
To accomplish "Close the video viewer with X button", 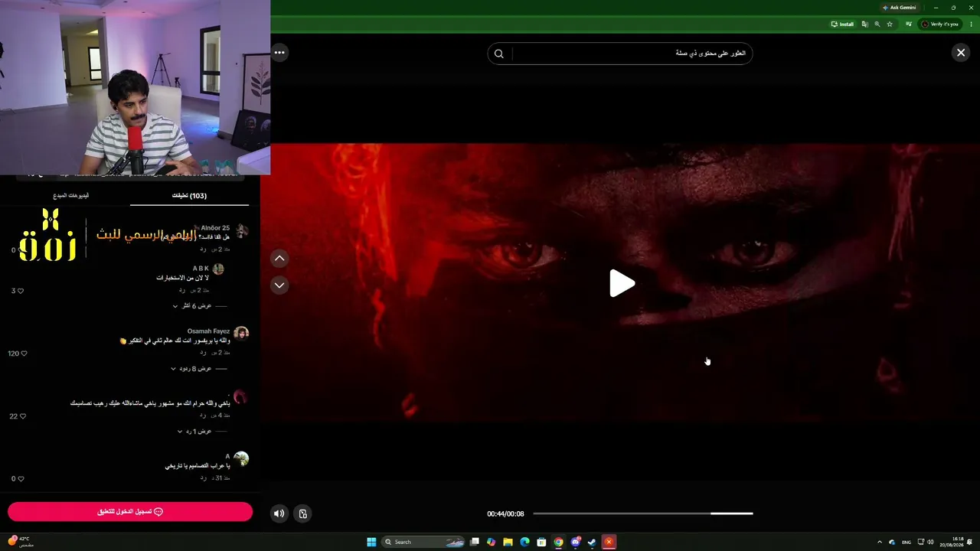I will (961, 53).
